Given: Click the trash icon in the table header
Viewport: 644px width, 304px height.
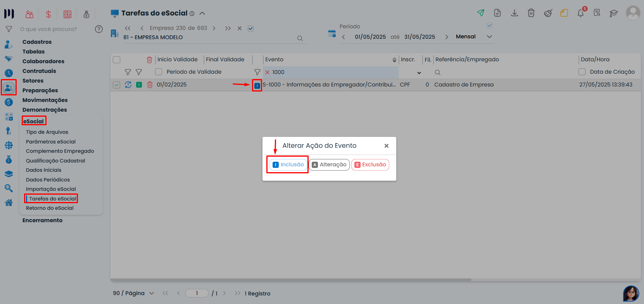Looking at the screenshot, I should click(149, 60).
